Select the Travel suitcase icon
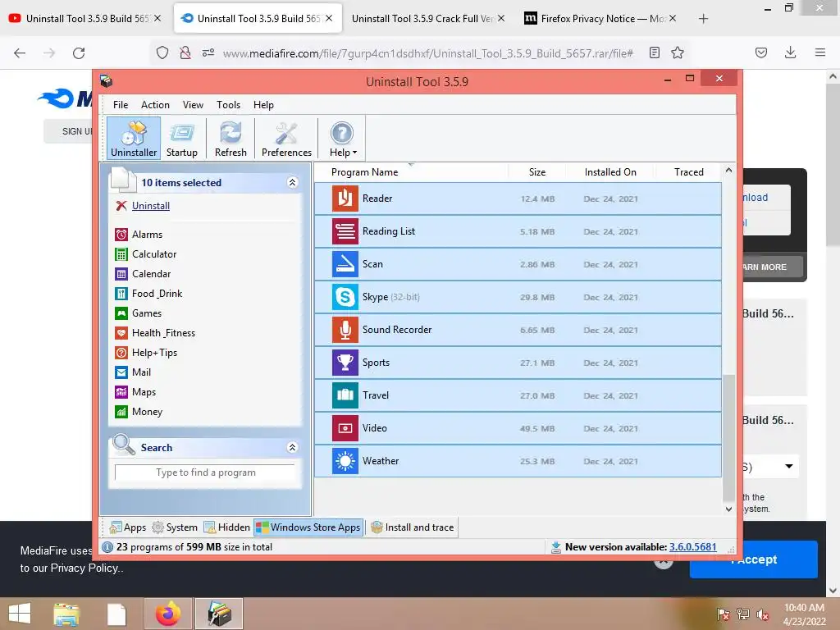Viewport: 840px width, 630px height. point(345,395)
